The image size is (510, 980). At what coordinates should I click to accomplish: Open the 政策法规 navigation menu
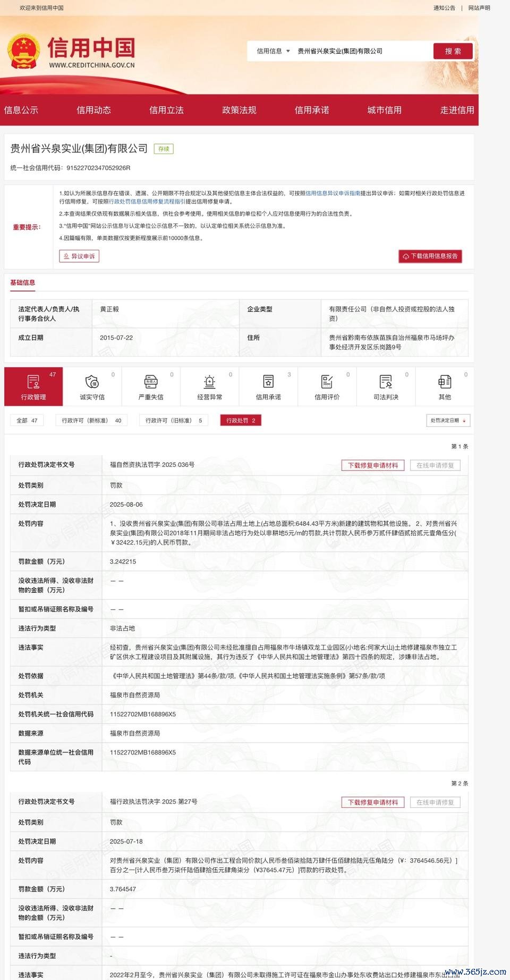point(239,110)
